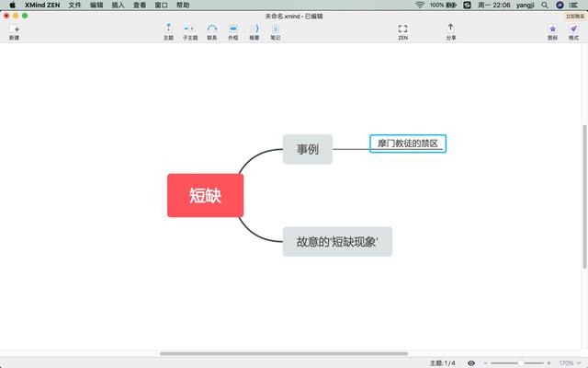Click the 立即购买 (Buy Now) button
588x368 pixels.
pyautogui.click(x=575, y=17)
